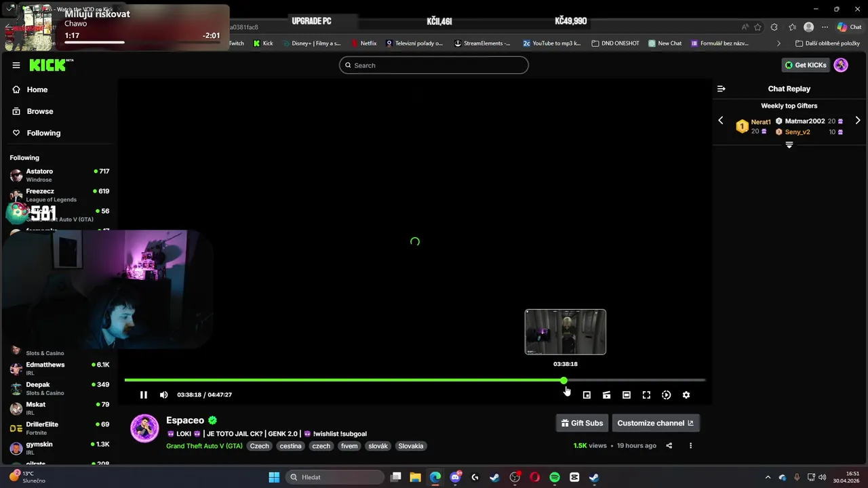
Task: Open the three-dot more options below video
Action: coord(690,446)
